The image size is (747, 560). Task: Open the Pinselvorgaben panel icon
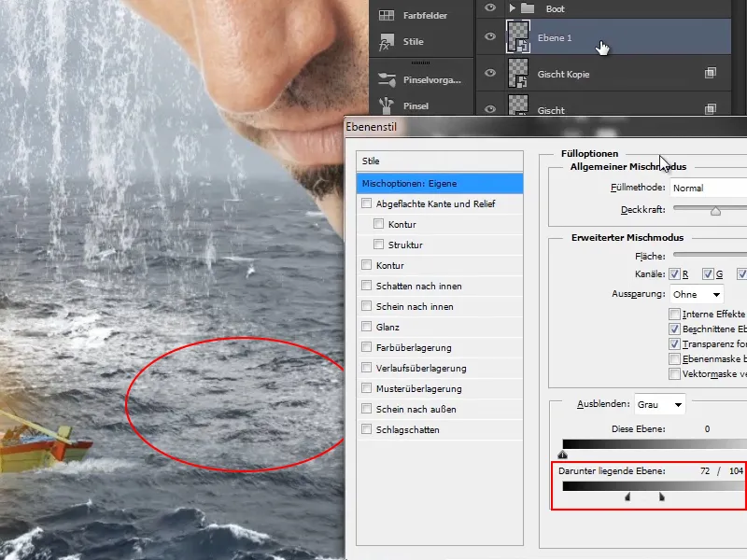coord(387,79)
